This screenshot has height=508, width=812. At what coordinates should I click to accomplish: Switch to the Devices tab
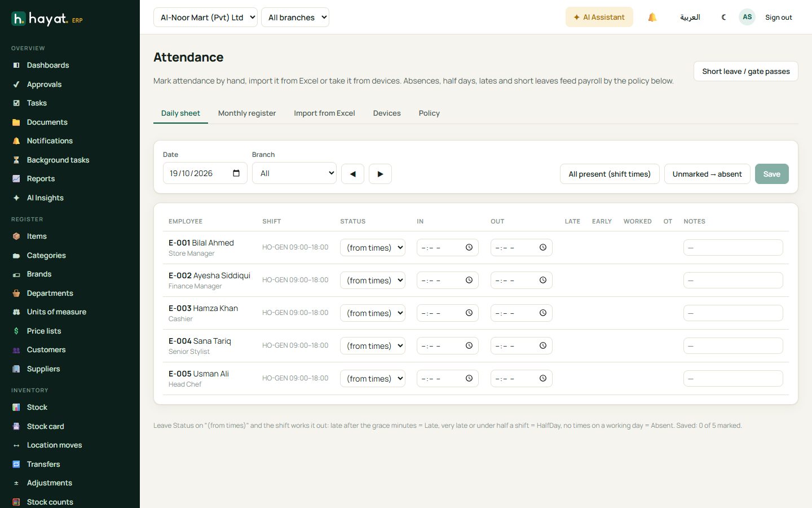pyautogui.click(x=387, y=113)
